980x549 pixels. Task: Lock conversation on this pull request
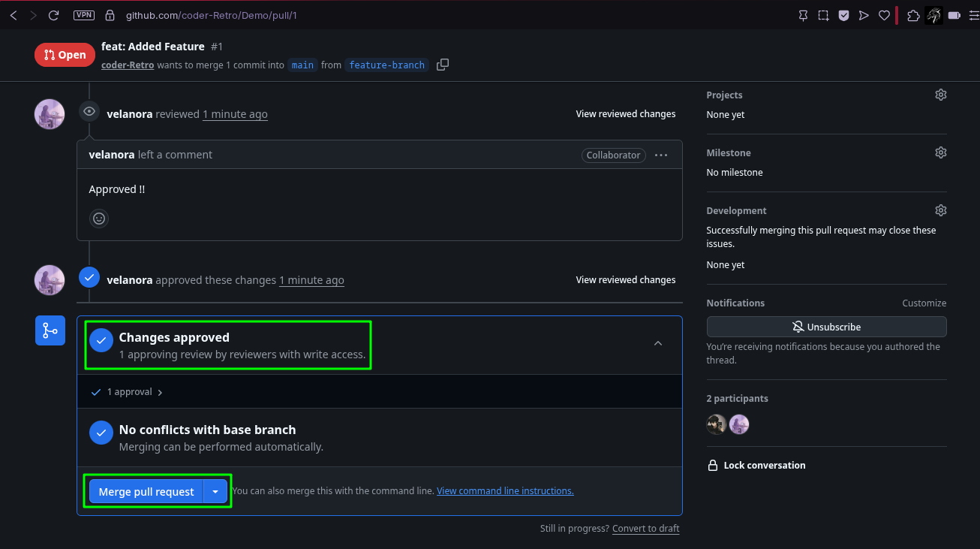point(756,466)
